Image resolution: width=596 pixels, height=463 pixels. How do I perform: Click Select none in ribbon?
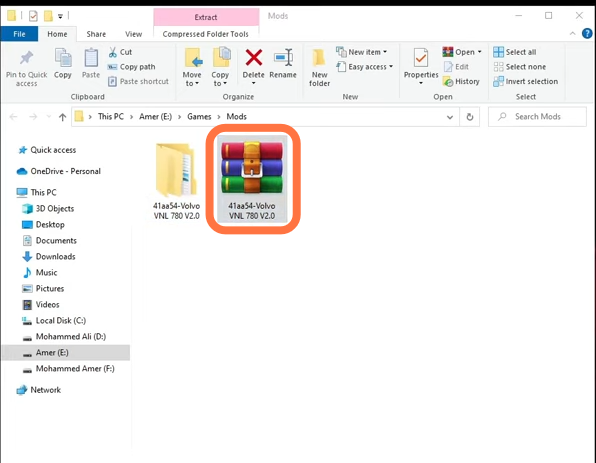[520, 67]
